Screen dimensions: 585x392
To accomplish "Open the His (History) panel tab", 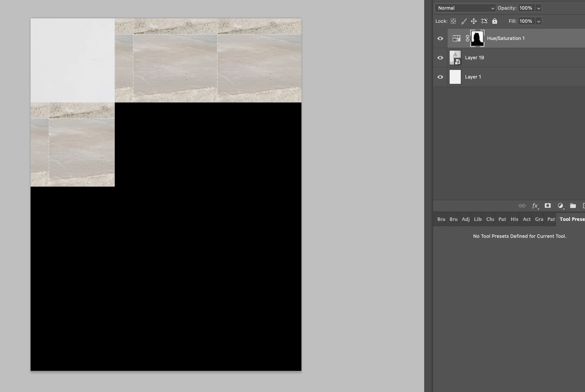I will 514,219.
